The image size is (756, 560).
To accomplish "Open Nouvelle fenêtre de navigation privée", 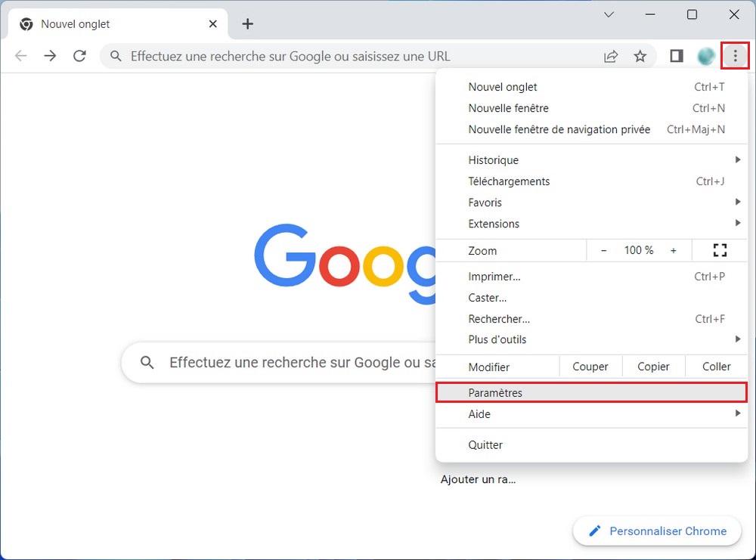I will coord(592,130).
